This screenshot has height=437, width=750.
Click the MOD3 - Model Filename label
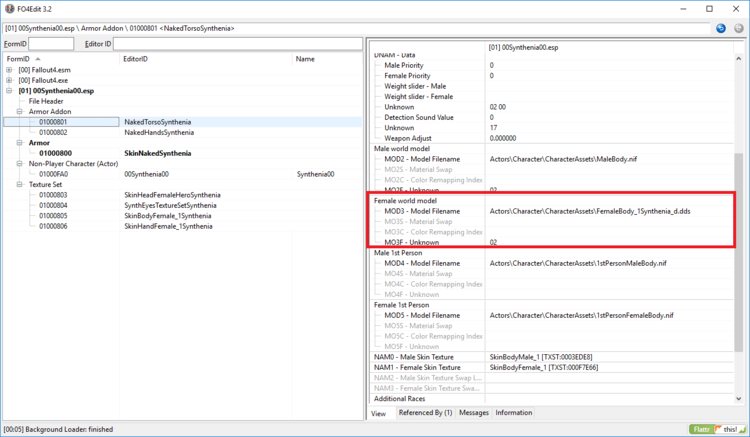point(422,211)
